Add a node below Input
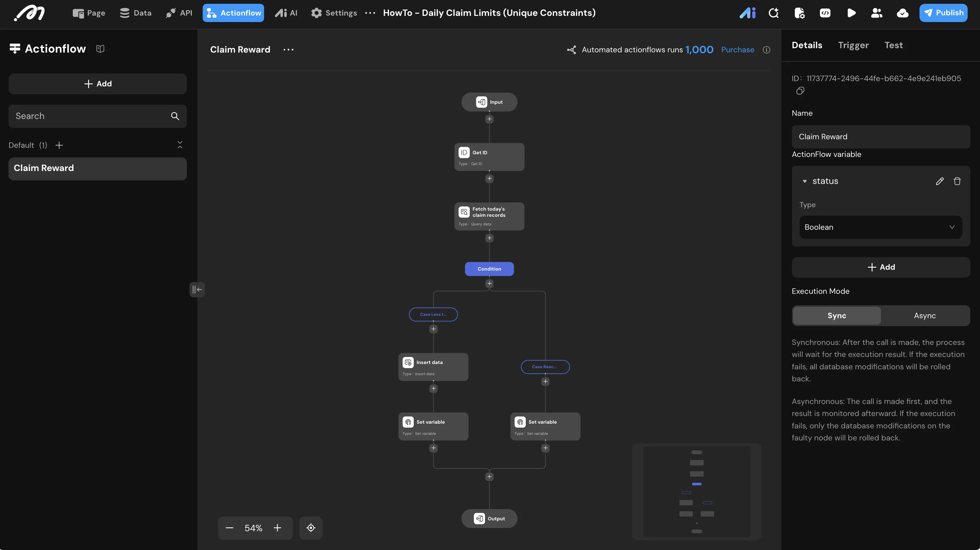980x550 pixels. click(489, 119)
